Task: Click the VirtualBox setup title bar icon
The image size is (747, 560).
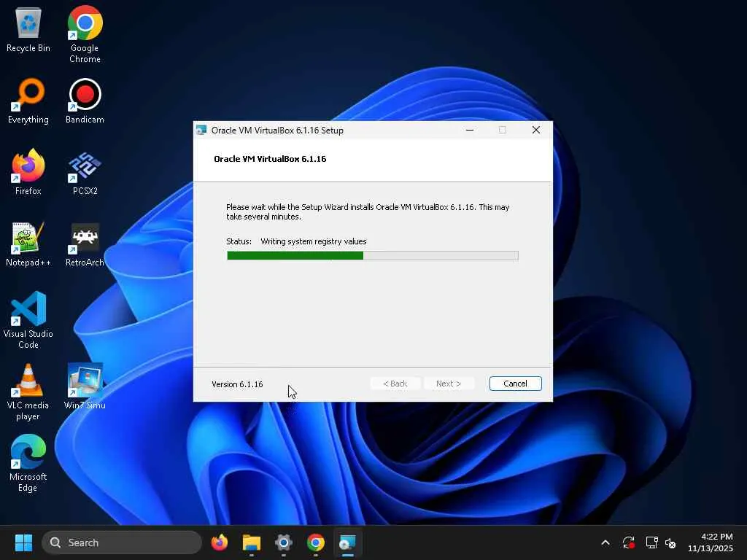Action: point(201,130)
